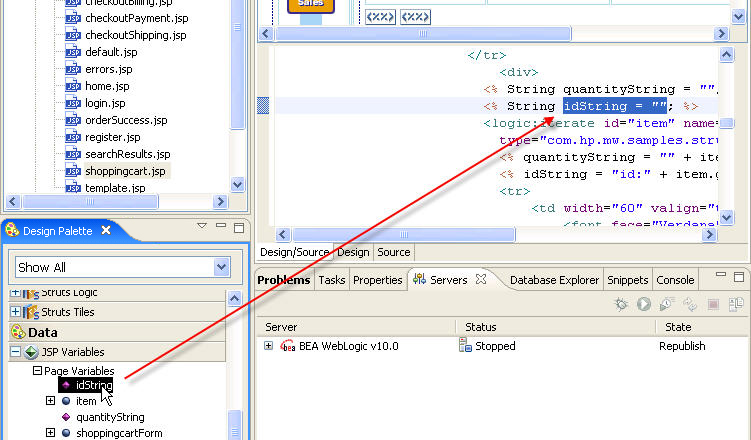Click JSP icon beside register.jsp
The width and height of the screenshot is (751, 440).
[x=73, y=137]
